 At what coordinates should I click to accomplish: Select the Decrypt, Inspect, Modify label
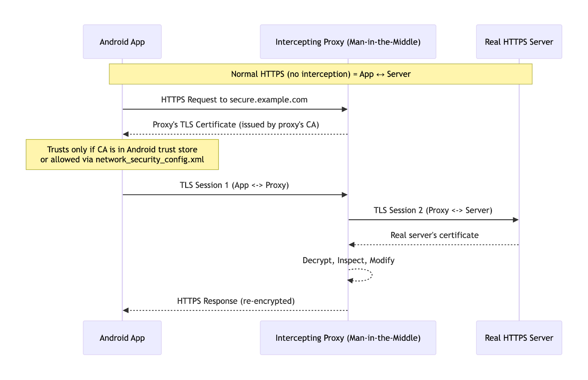click(348, 260)
